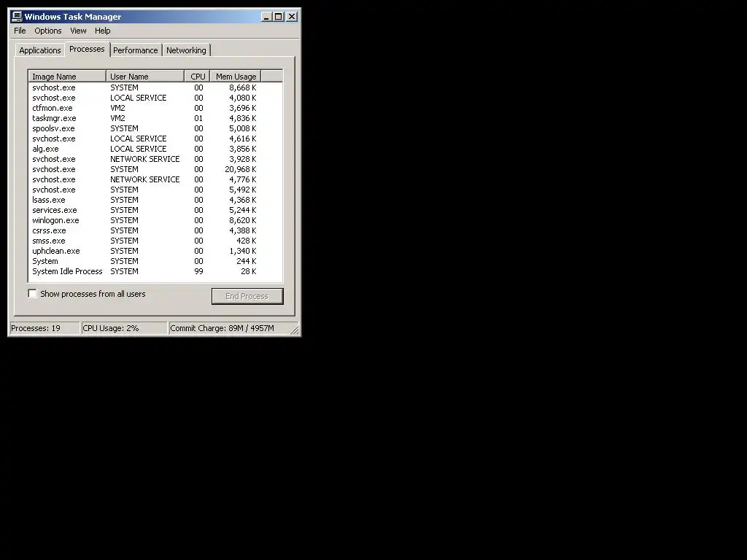Open the Help menu
The height and width of the screenshot is (560, 747).
tap(102, 31)
